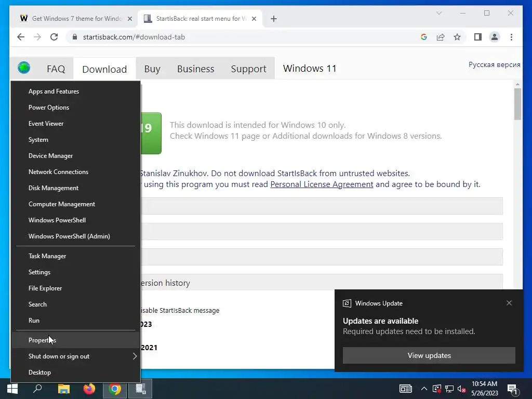Open Chrome profile avatar
The height and width of the screenshot is (399, 532).
coord(495,37)
